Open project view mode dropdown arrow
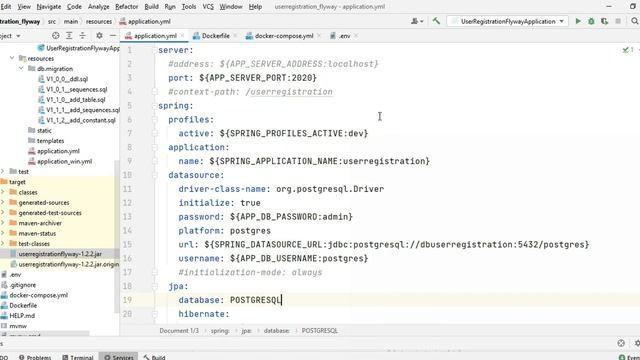Image resolution: width=640 pixels, height=360 pixels. coord(18,36)
